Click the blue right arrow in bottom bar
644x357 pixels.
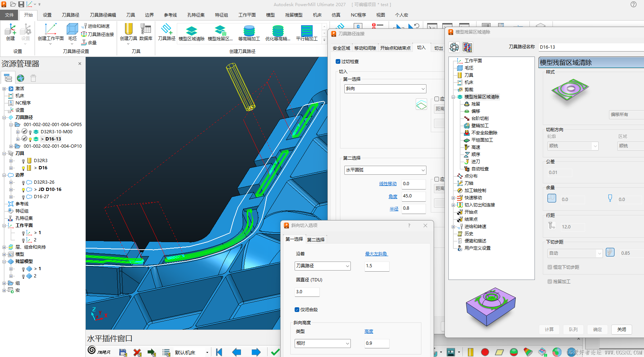click(x=256, y=352)
